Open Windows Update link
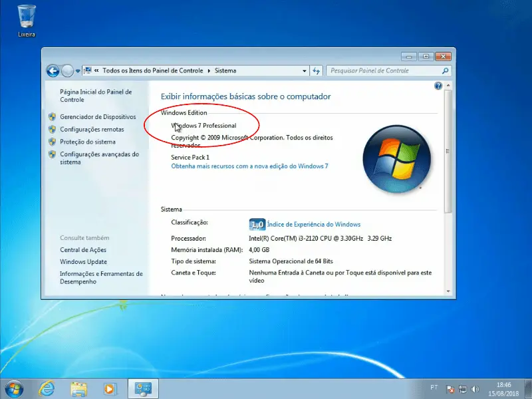 coord(84,261)
